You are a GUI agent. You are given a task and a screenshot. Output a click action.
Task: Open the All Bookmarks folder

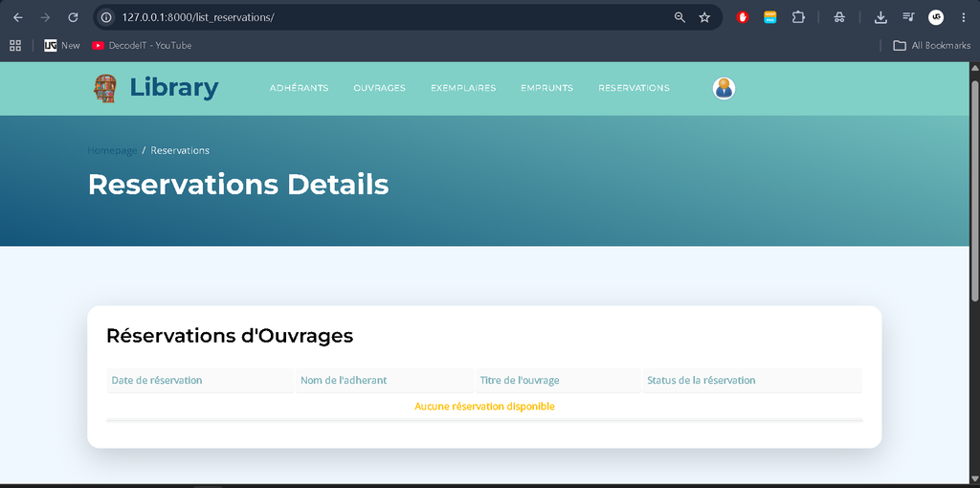click(x=932, y=46)
